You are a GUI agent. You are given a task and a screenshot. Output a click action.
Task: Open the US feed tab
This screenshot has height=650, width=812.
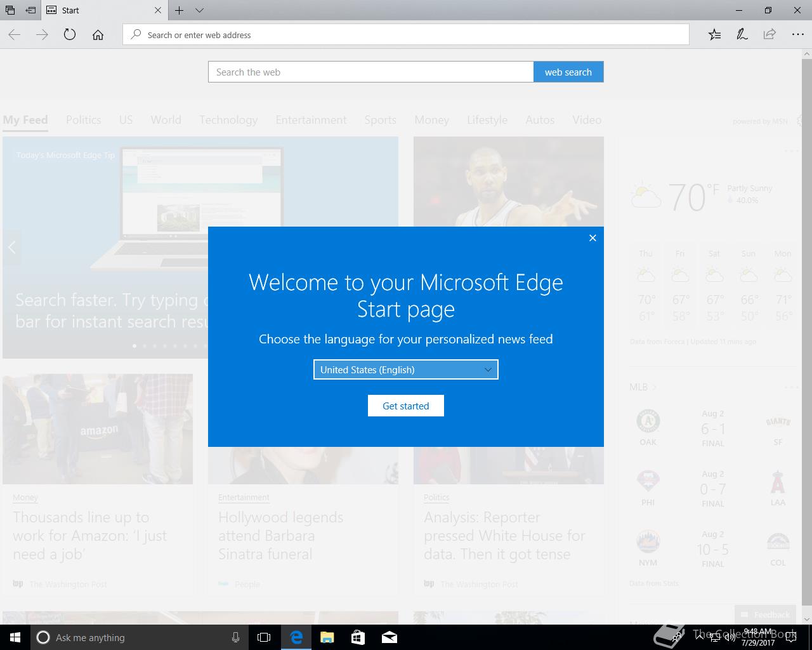click(x=126, y=120)
